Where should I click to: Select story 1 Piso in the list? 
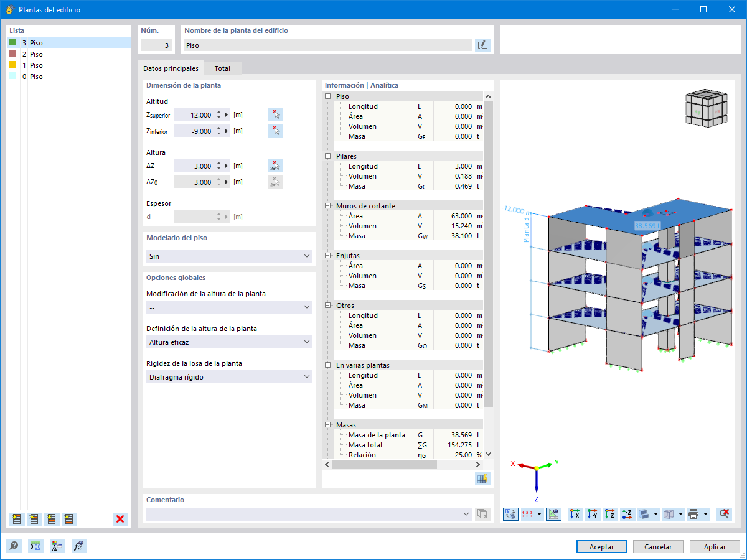[x=68, y=65]
